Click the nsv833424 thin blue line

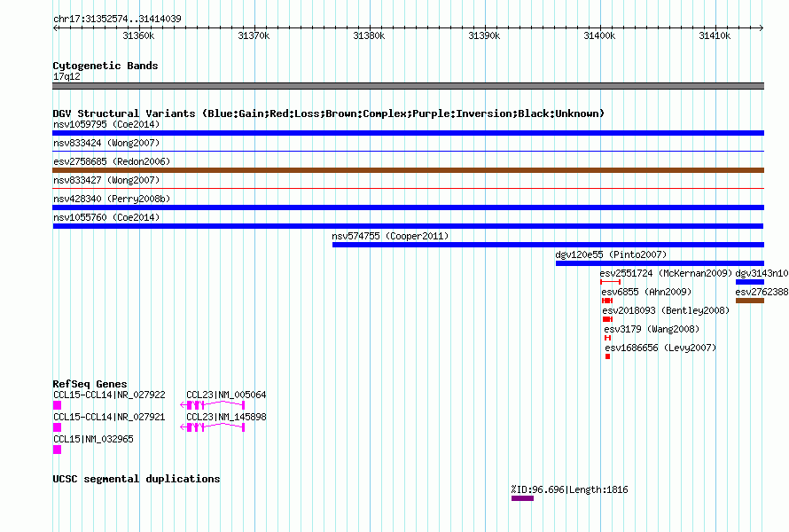point(408,151)
